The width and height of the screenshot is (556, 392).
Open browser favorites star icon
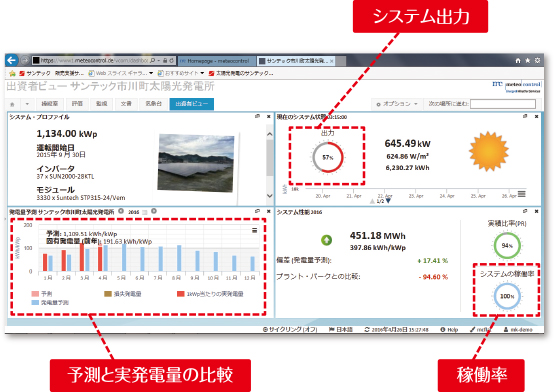(528, 61)
